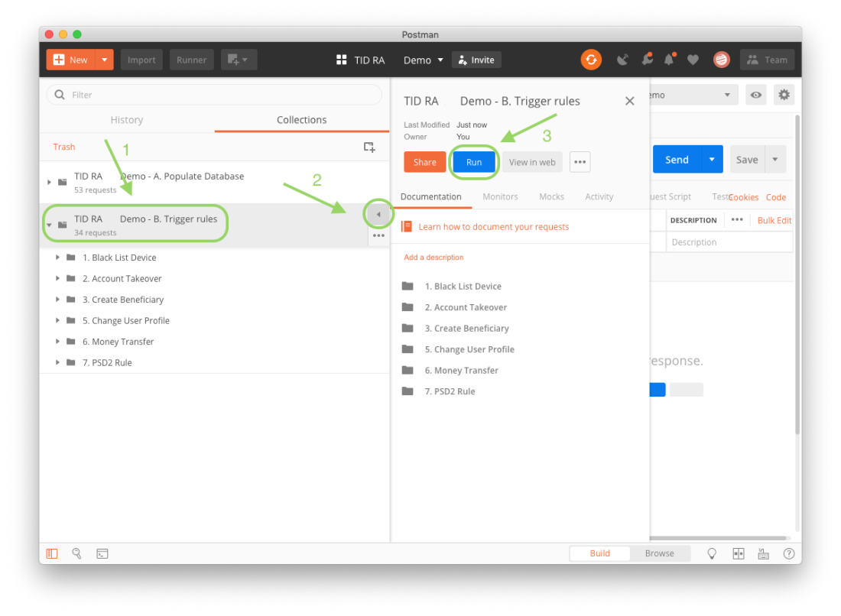Click the orange Share button
841x616 pixels.
click(x=425, y=162)
